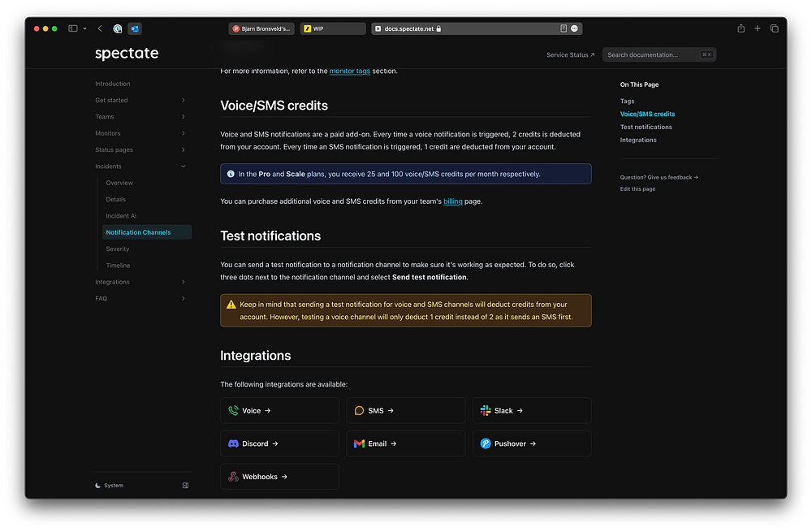Click the Pushover logo icon
Image resolution: width=812 pixels, height=532 pixels.
click(485, 443)
